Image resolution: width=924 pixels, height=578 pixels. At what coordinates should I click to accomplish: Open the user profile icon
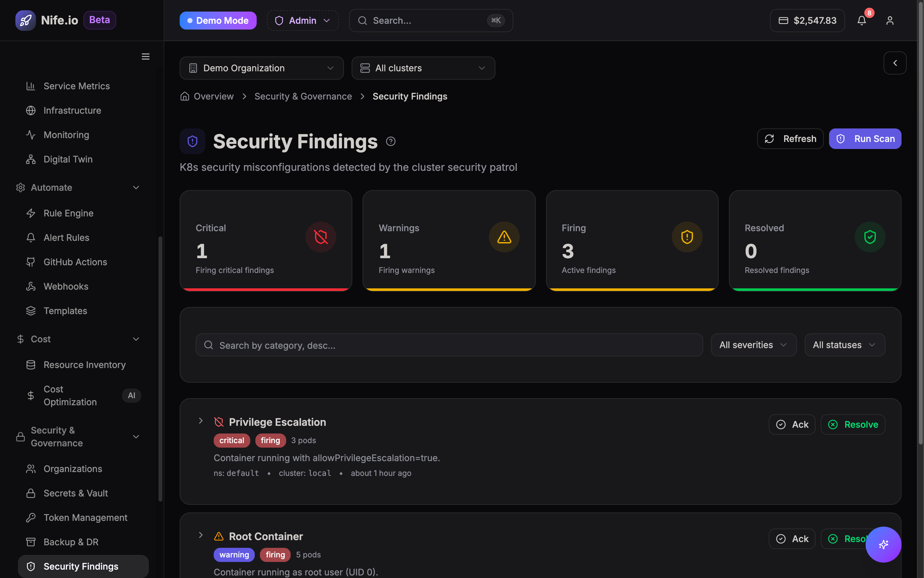point(890,21)
